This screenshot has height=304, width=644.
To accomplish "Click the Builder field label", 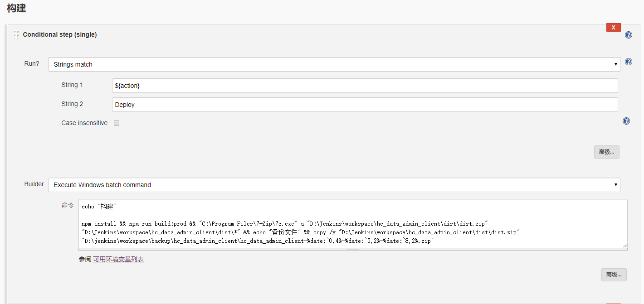I will [x=34, y=184].
